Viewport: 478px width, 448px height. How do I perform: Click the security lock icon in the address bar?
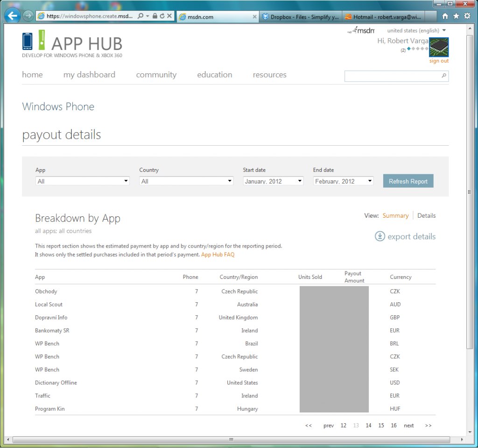click(x=155, y=16)
